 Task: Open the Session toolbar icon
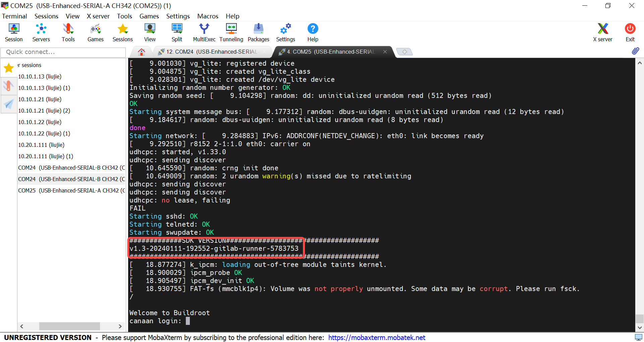pyautogui.click(x=14, y=33)
